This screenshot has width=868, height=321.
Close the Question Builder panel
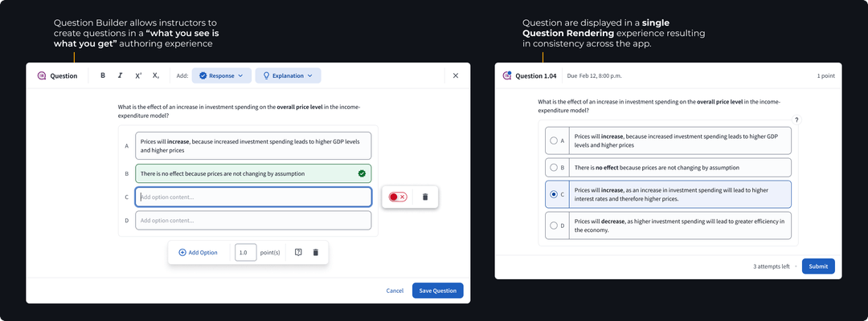pos(456,75)
